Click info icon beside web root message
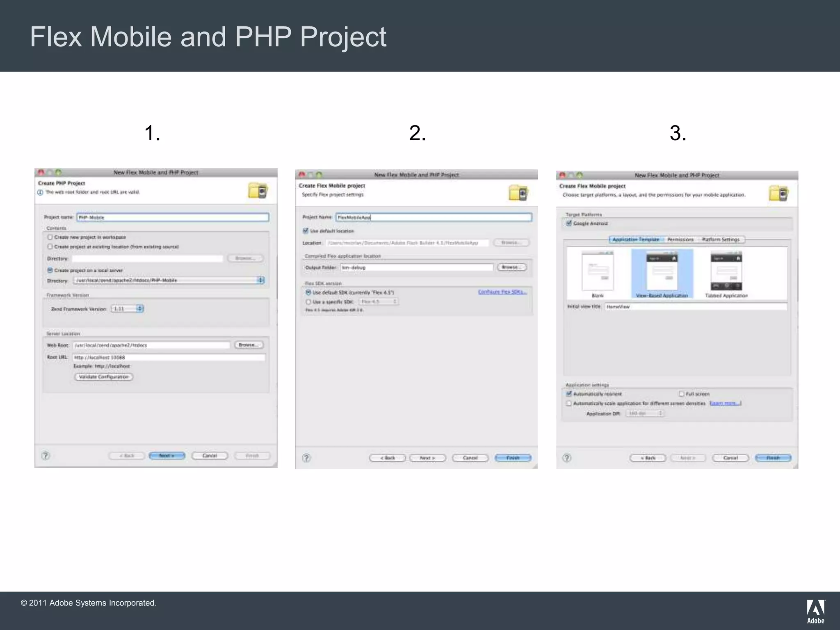840x630 pixels. (x=40, y=192)
